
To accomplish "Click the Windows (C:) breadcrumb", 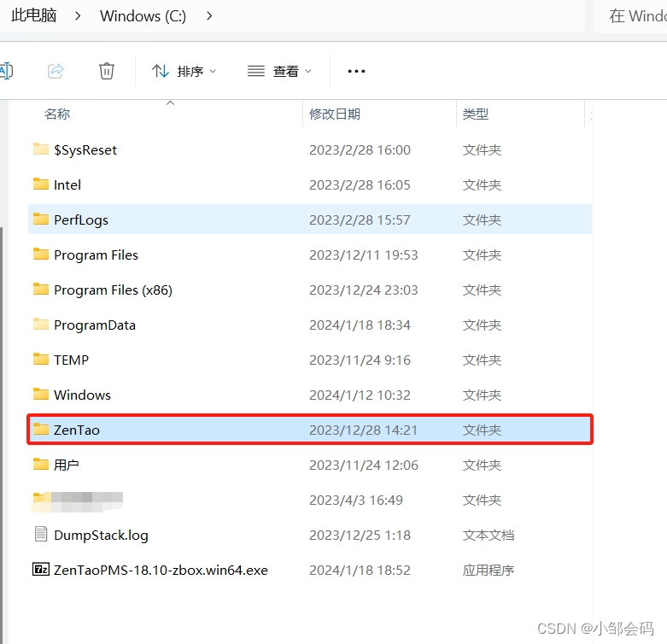I will point(143,16).
